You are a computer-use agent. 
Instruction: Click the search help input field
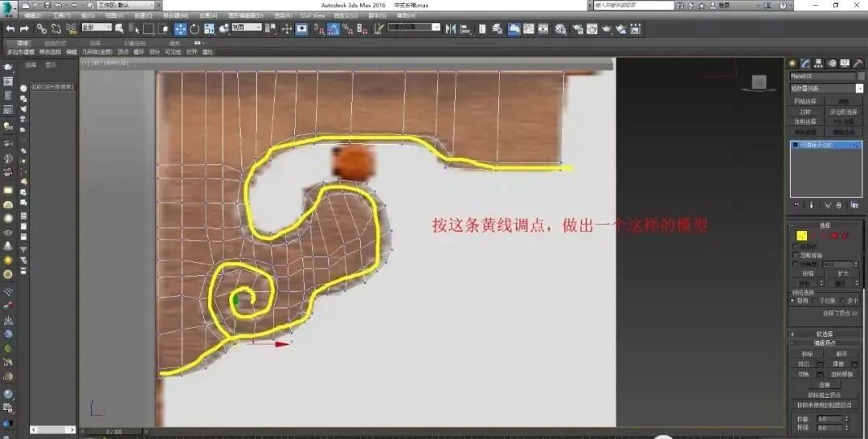(634, 6)
